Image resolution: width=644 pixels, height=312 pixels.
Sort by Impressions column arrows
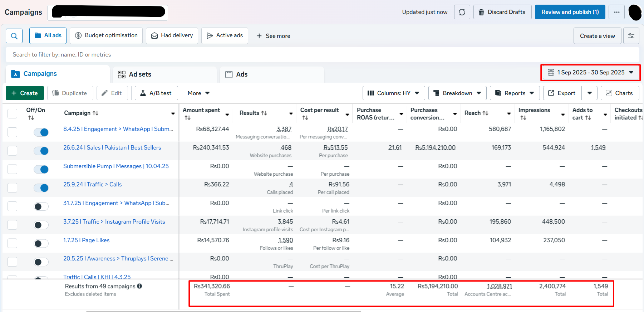[x=523, y=118]
